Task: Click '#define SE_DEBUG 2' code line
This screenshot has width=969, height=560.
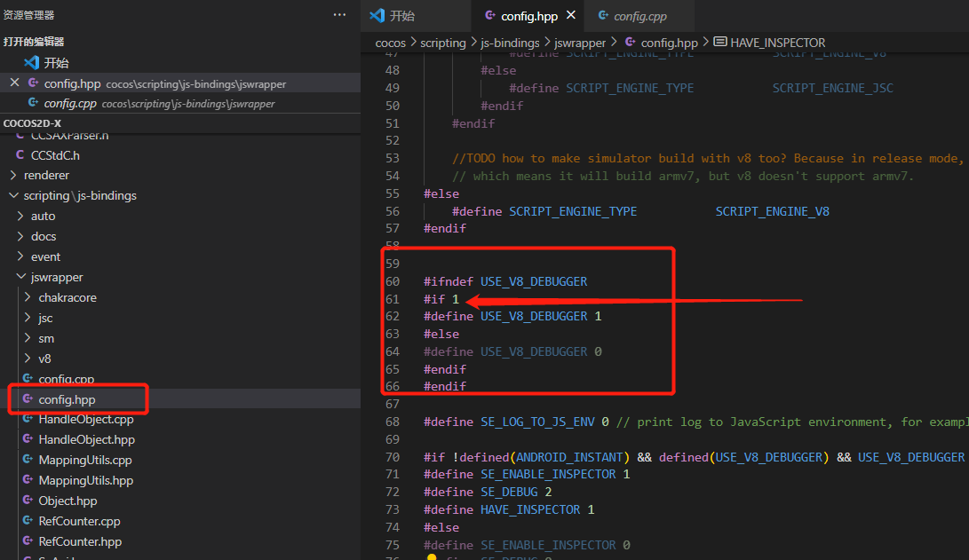Action: (488, 492)
